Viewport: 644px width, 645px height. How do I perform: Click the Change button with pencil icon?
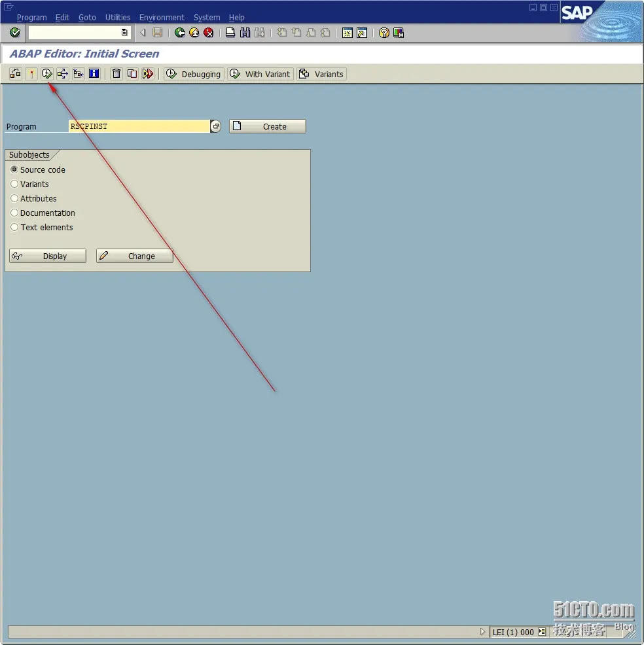(135, 256)
